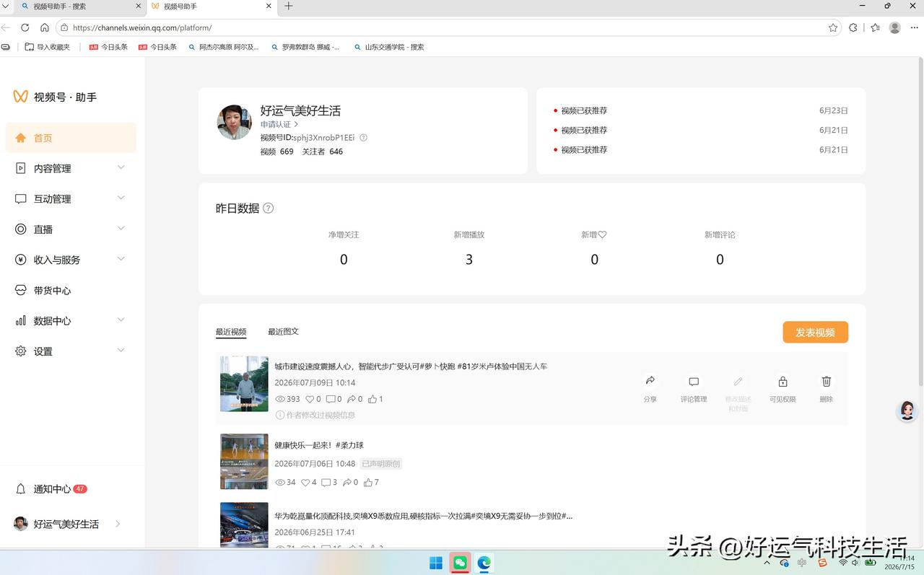Viewport: 924px width, 575px height.
Task: Expand the 收入与服务 section chevron
Action: (121, 258)
